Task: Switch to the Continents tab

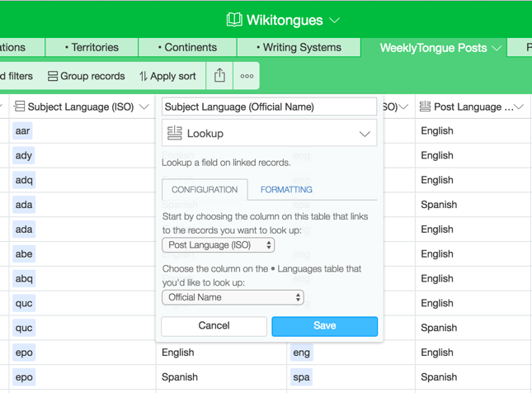Action: coord(187,47)
